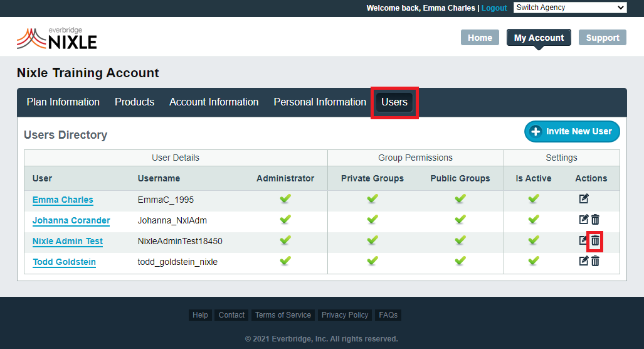The width and height of the screenshot is (644, 349).
Task: Open the Help footer link
Action: 201,315
